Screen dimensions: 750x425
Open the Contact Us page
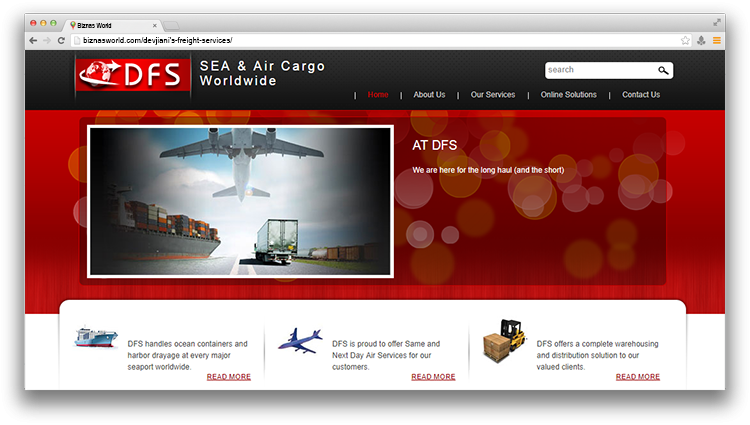pos(641,95)
